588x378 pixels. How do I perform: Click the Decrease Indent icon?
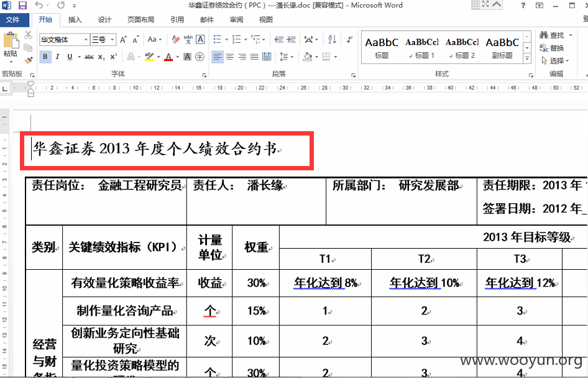pyautogui.click(x=279, y=39)
